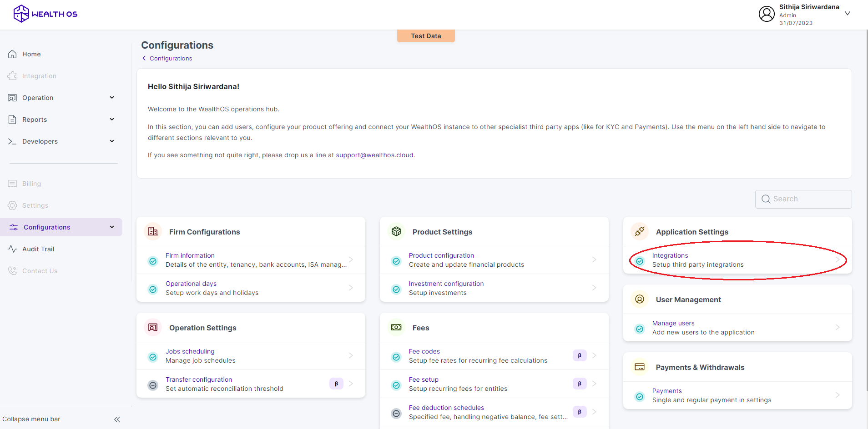Click the Operation sidebar icon
868x429 pixels.
click(12, 98)
